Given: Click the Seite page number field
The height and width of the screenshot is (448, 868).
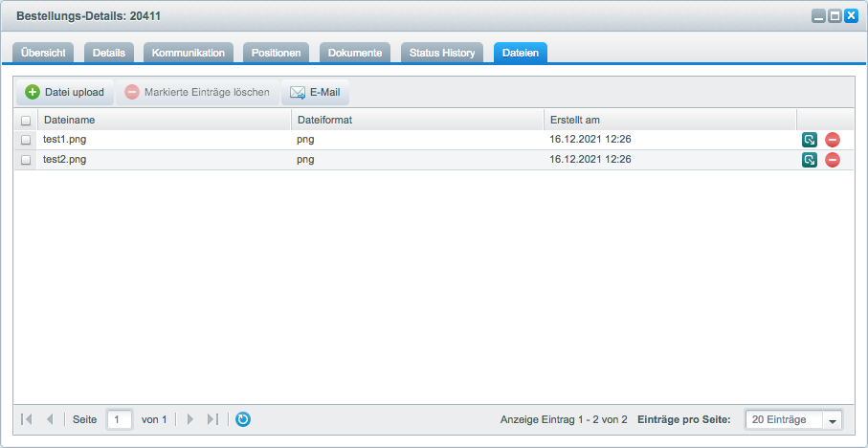Looking at the screenshot, I should [x=120, y=419].
